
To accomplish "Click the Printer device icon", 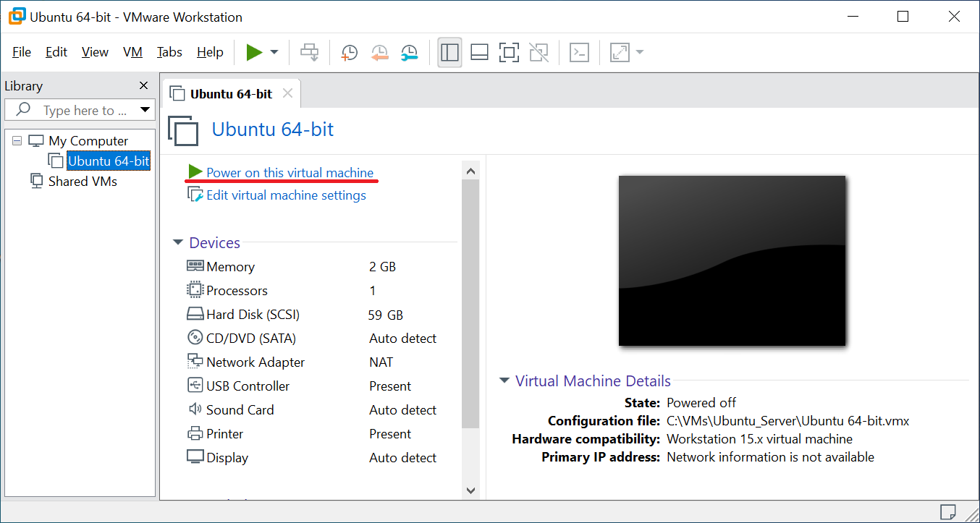I will (x=195, y=433).
